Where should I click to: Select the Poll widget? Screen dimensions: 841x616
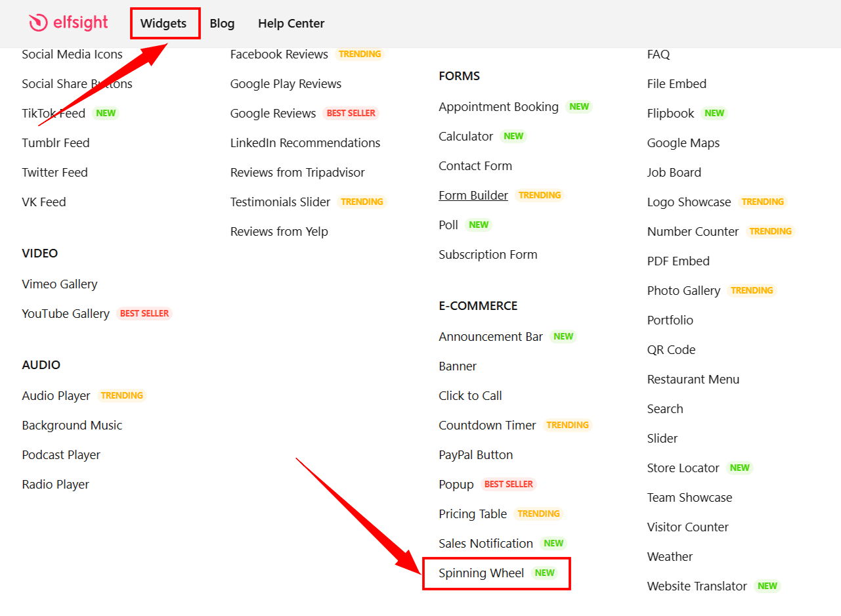coord(448,225)
